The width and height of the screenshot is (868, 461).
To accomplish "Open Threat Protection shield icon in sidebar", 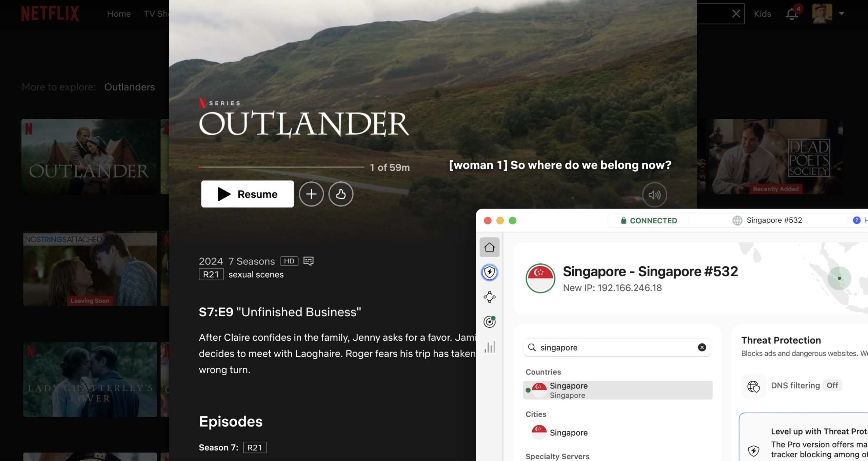I will point(489,272).
